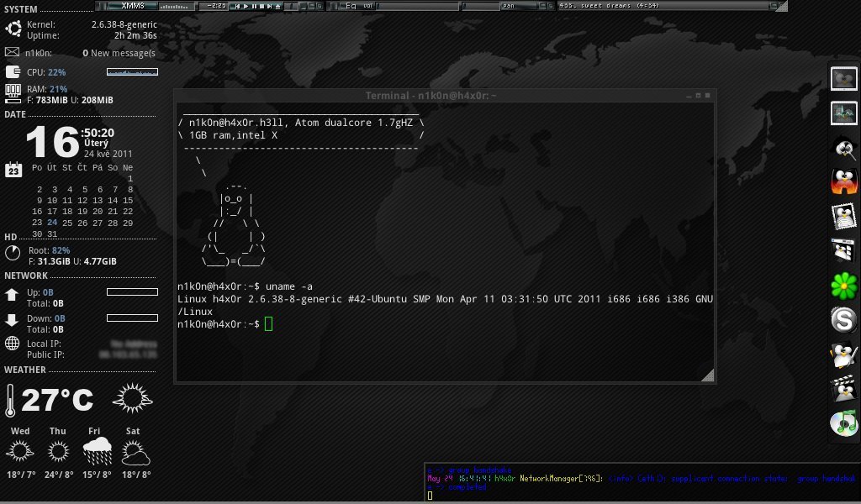This screenshot has width=861, height=504.
Task: Launch Skype from the dock
Action: click(843, 319)
